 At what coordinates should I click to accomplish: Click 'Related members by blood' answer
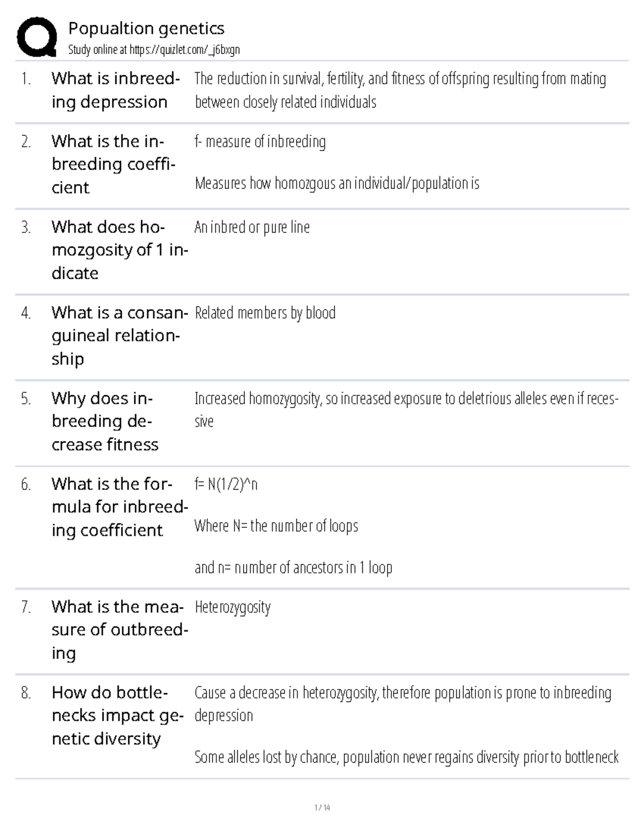(265, 313)
